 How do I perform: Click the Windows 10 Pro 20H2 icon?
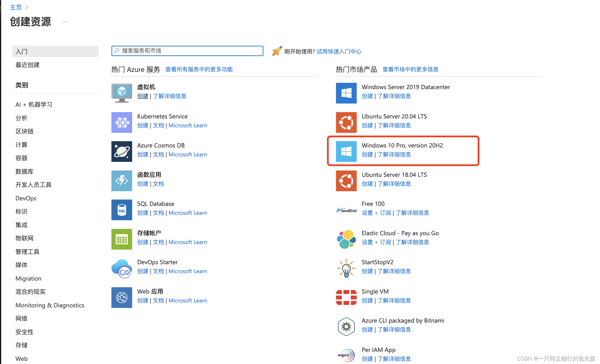click(346, 152)
